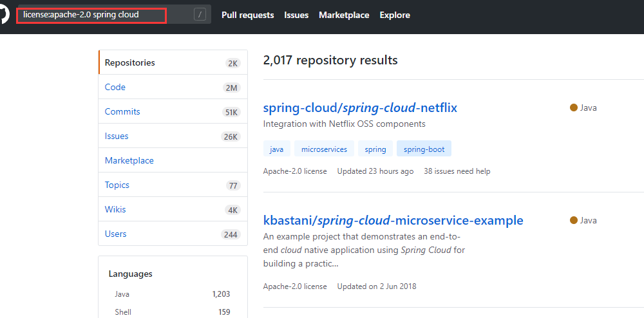Click the Languages section heading

(131, 274)
